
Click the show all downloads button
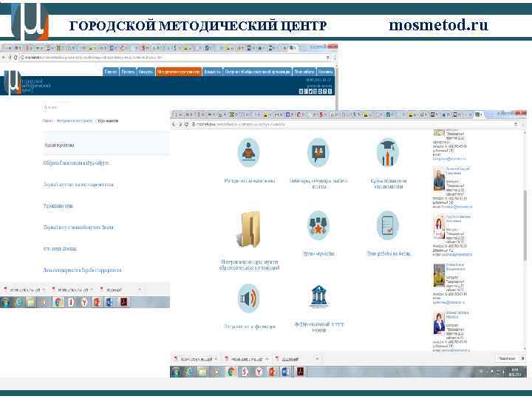(x=507, y=358)
